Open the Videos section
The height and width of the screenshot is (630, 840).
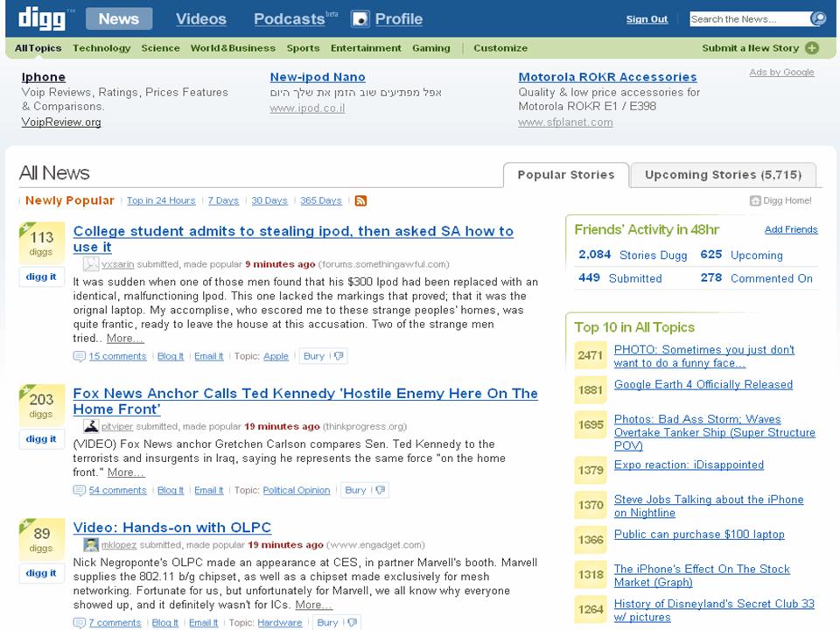(x=201, y=18)
